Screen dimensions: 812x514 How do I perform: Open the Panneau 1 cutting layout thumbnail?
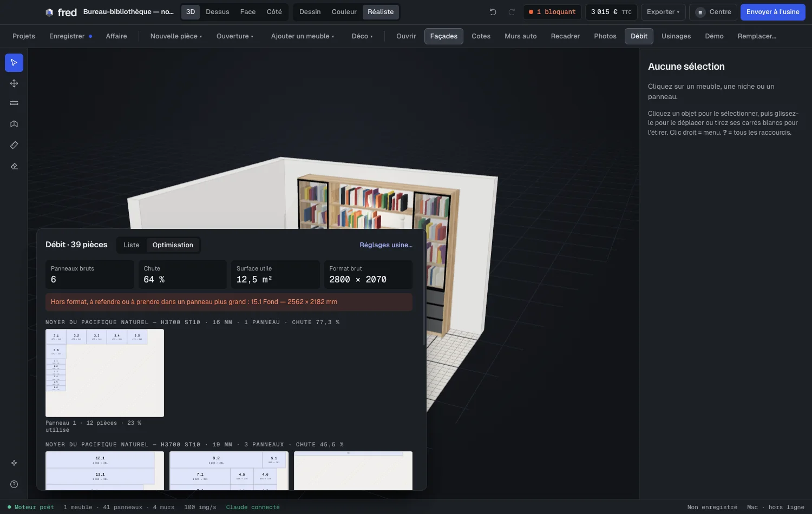pyautogui.click(x=104, y=373)
